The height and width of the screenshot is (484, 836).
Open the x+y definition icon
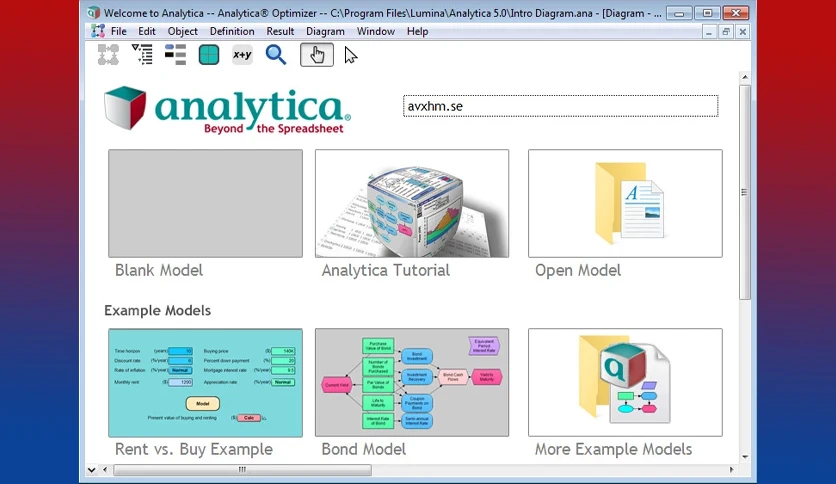(x=242, y=55)
